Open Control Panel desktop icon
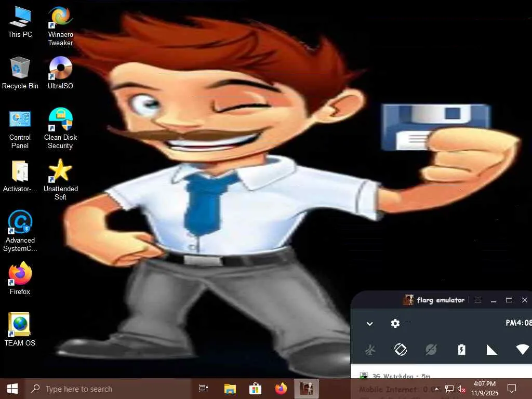This screenshot has height=399, width=532. 20,130
